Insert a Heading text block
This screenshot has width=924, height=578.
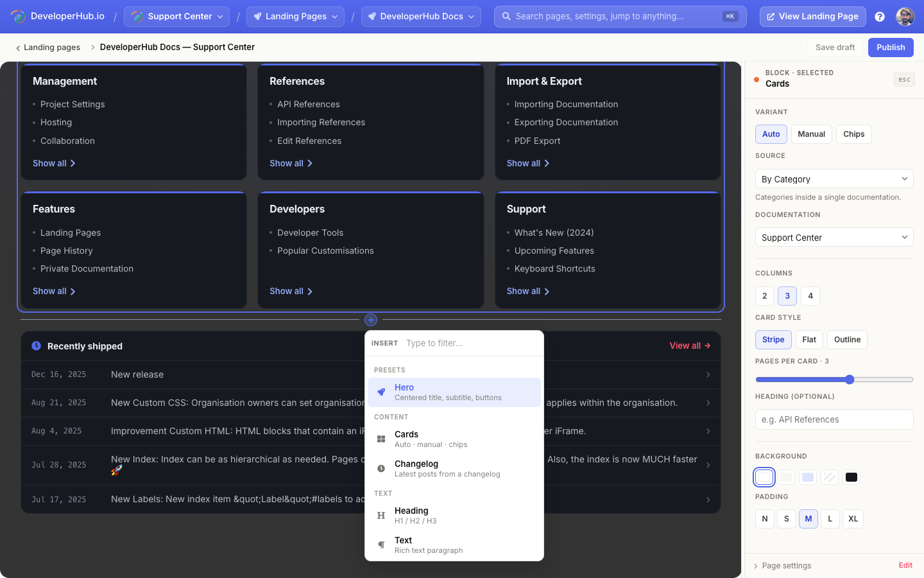[x=454, y=516]
